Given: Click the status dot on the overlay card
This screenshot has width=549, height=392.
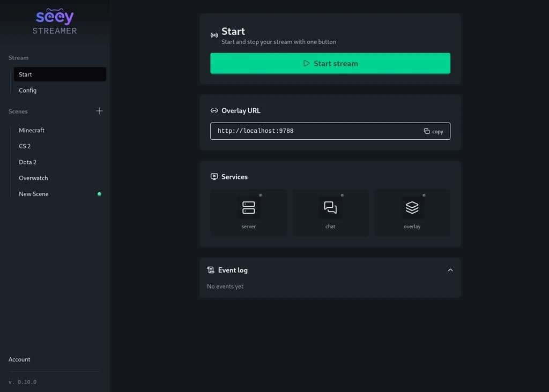Looking at the screenshot, I should click(x=424, y=195).
